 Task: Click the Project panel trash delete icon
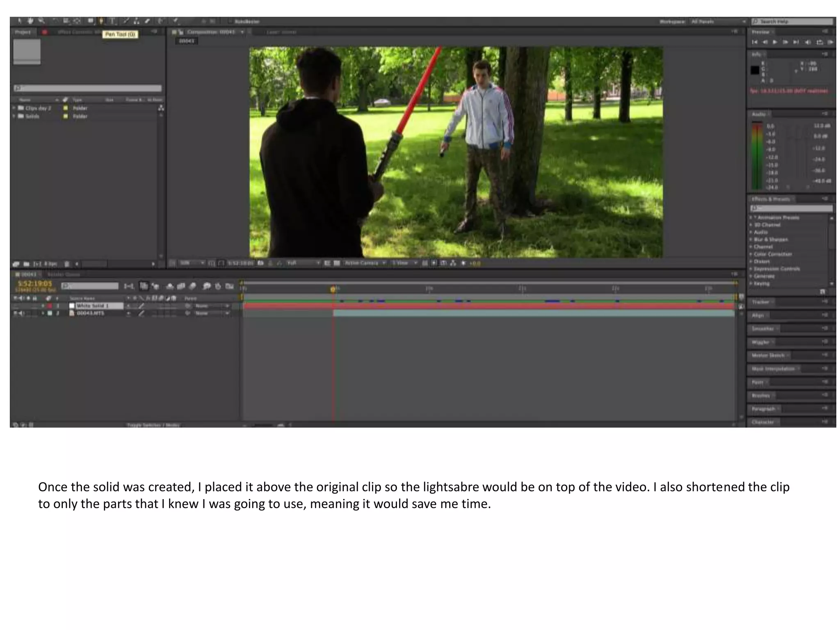tap(67, 264)
